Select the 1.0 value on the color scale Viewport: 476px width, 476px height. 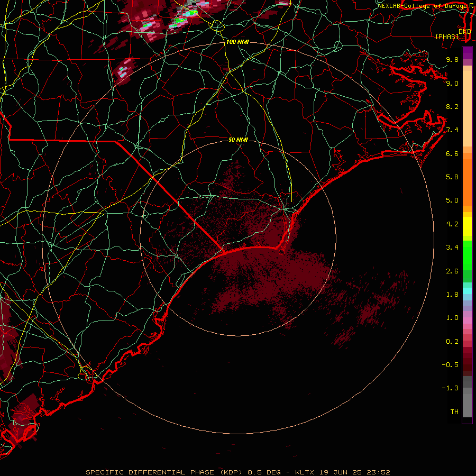[452, 318]
